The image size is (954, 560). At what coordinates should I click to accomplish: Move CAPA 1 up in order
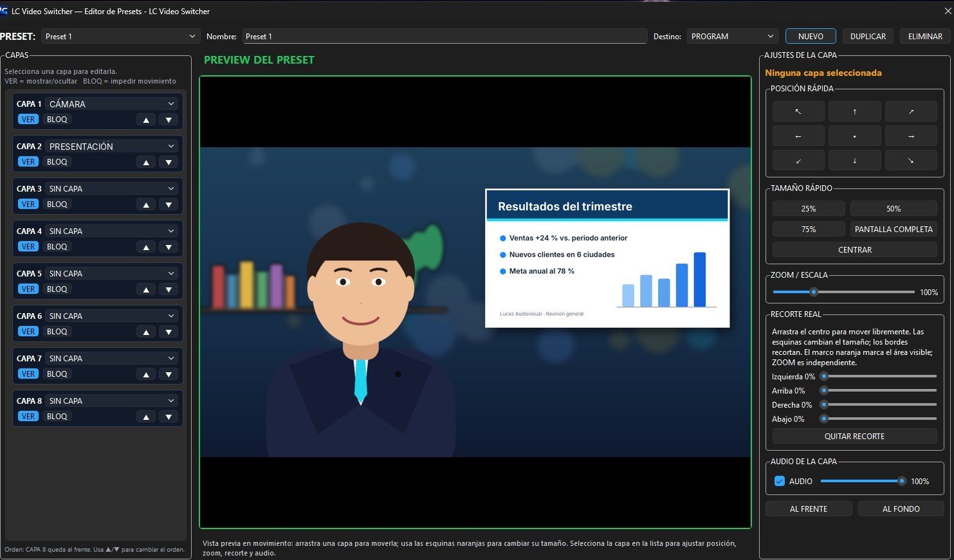[146, 120]
